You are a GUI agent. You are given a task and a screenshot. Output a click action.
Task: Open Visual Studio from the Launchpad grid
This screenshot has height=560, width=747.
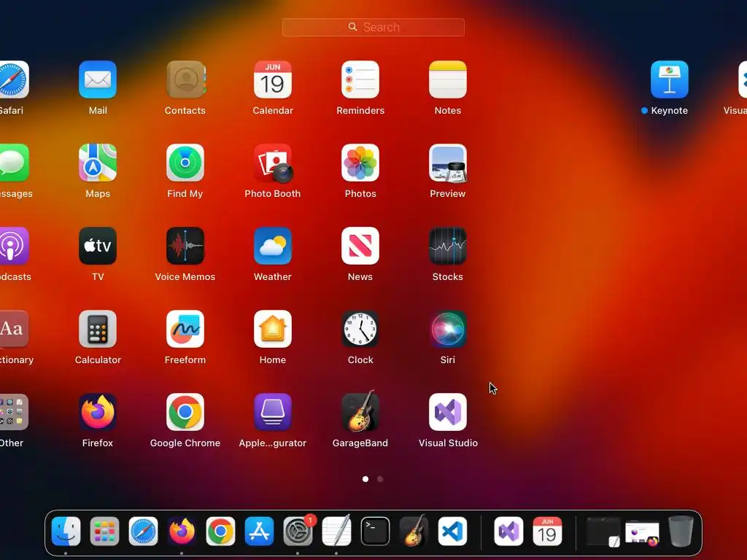point(448,412)
